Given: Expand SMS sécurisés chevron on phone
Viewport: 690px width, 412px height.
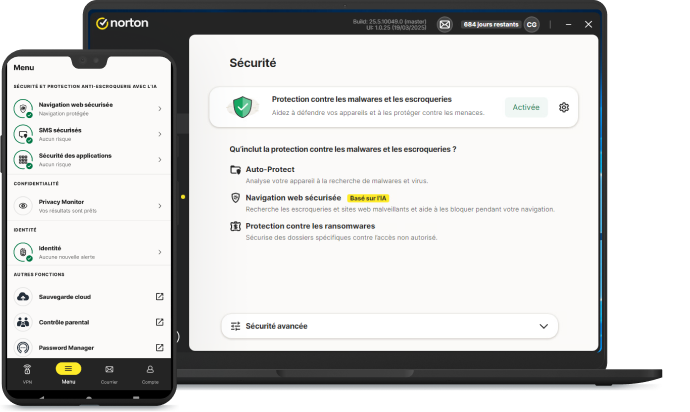Looking at the screenshot, I should pos(160,132).
